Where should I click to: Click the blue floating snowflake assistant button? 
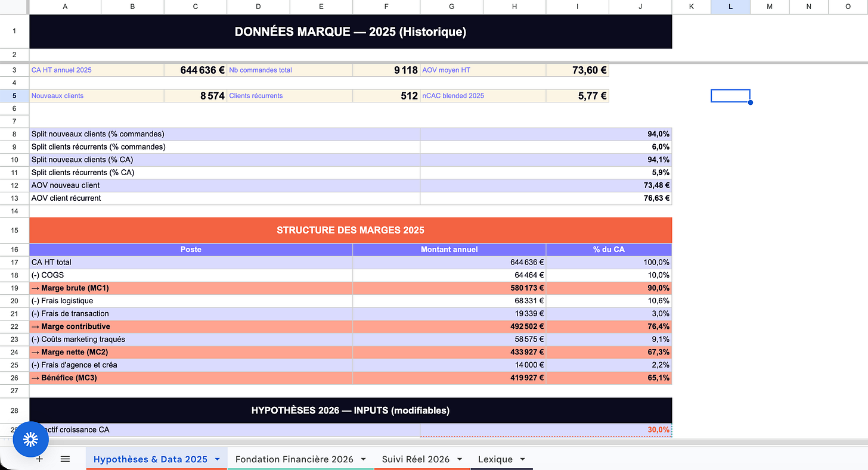[30, 440]
